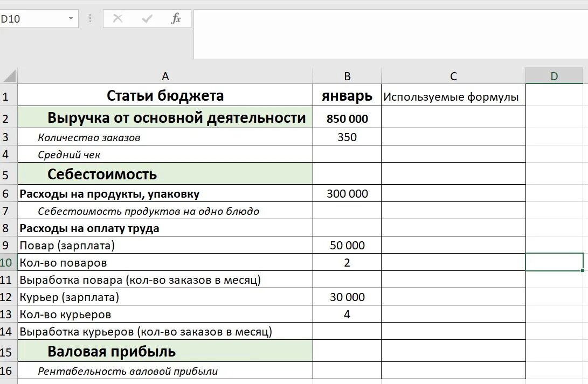Click the 'январь' header cell

(347, 95)
